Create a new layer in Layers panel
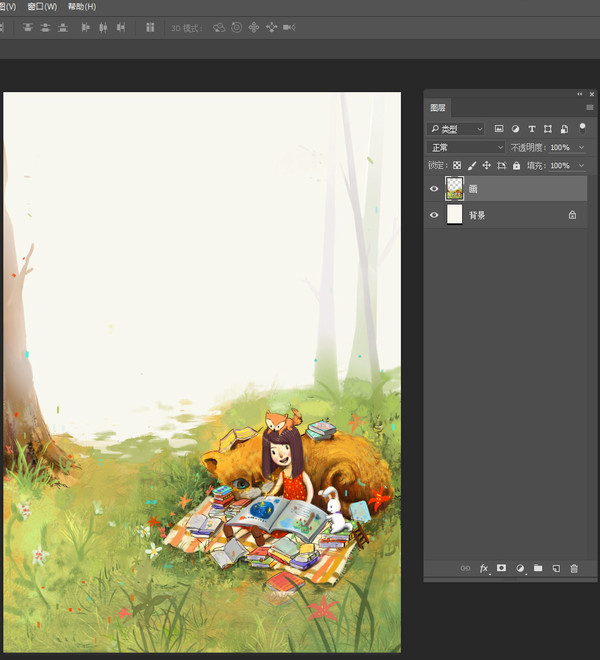Image resolution: width=600 pixels, height=660 pixels. coord(556,569)
